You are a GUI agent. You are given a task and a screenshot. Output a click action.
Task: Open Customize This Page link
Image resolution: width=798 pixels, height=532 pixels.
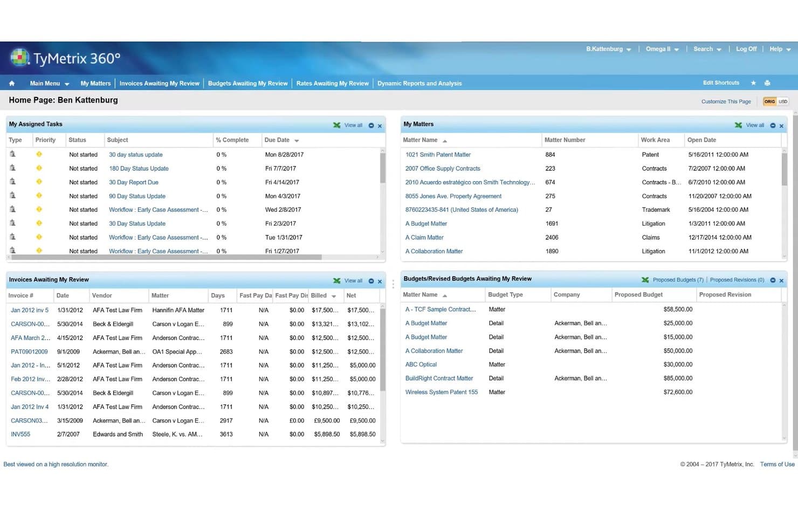pos(726,101)
